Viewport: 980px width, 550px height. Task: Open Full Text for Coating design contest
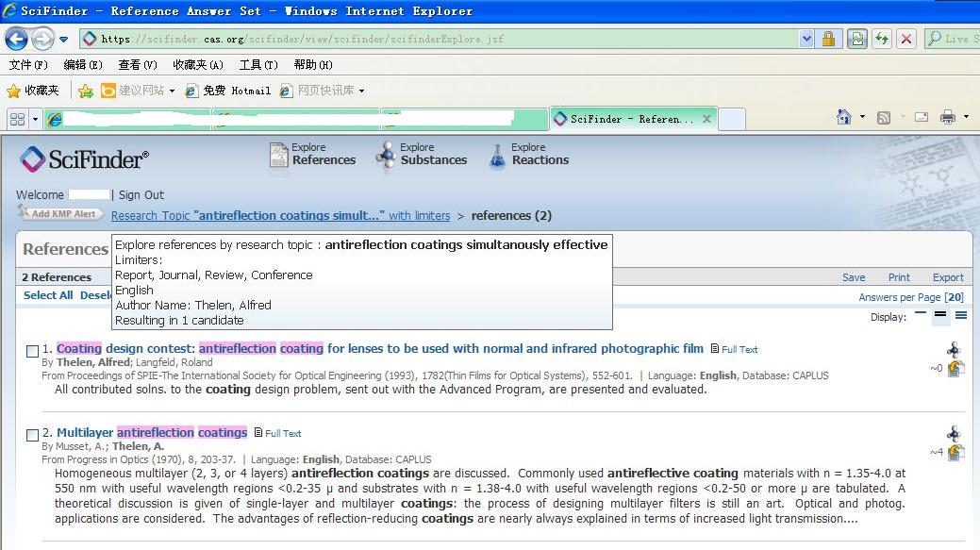734,349
